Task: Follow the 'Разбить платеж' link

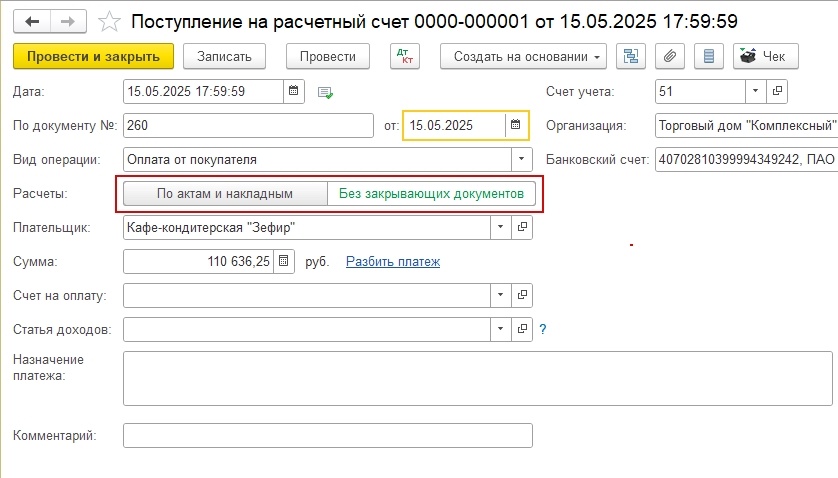Action: click(x=393, y=261)
